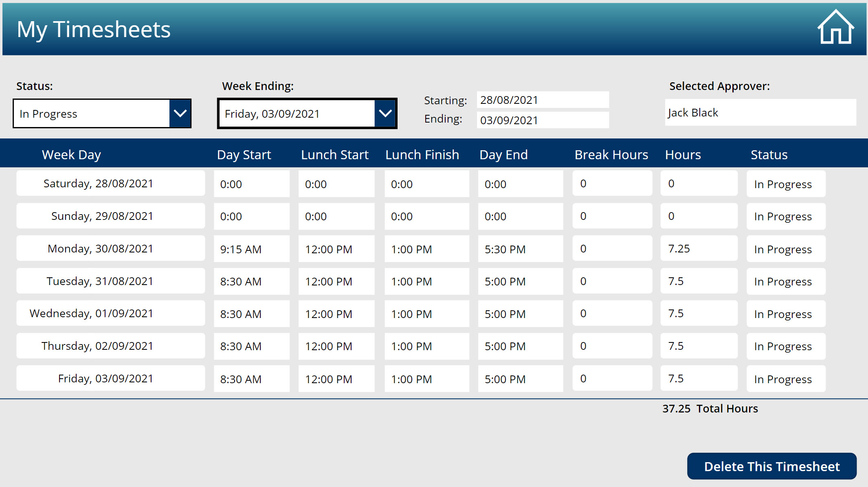Edit the Starting date field 28/08/2021
868x487 pixels.
[542, 100]
